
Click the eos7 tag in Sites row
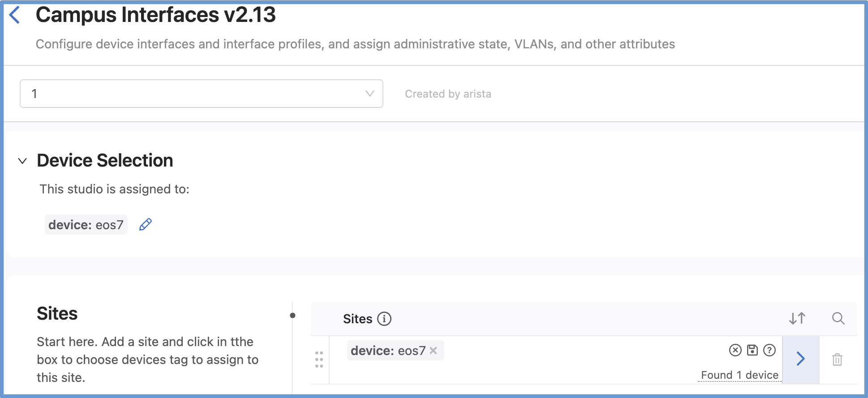coord(388,351)
